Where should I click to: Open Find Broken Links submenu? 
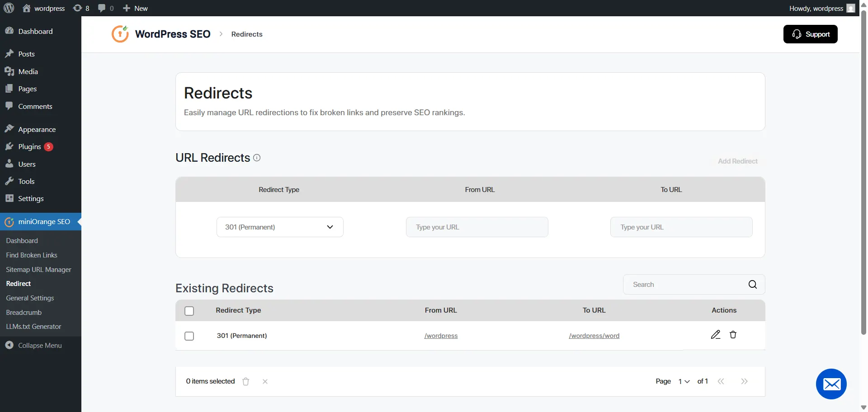pyautogui.click(x=32, y=255)
